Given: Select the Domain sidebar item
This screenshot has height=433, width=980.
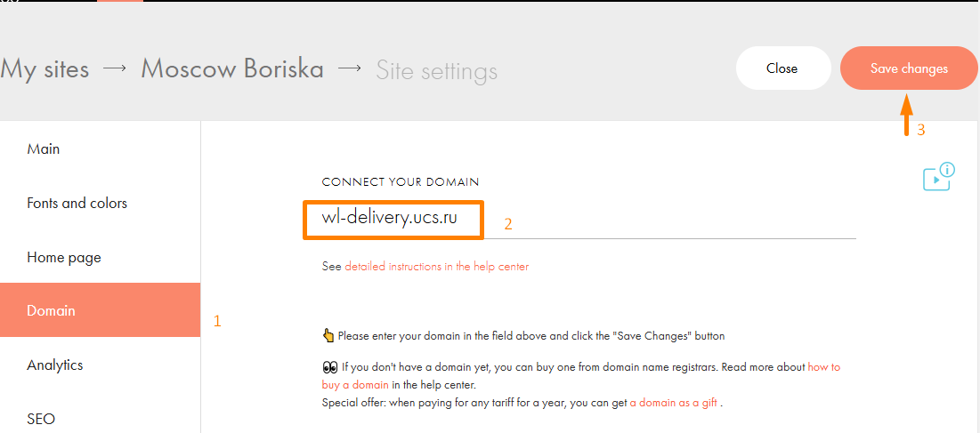Looking at the screenshot, I should tap(100, 310).
